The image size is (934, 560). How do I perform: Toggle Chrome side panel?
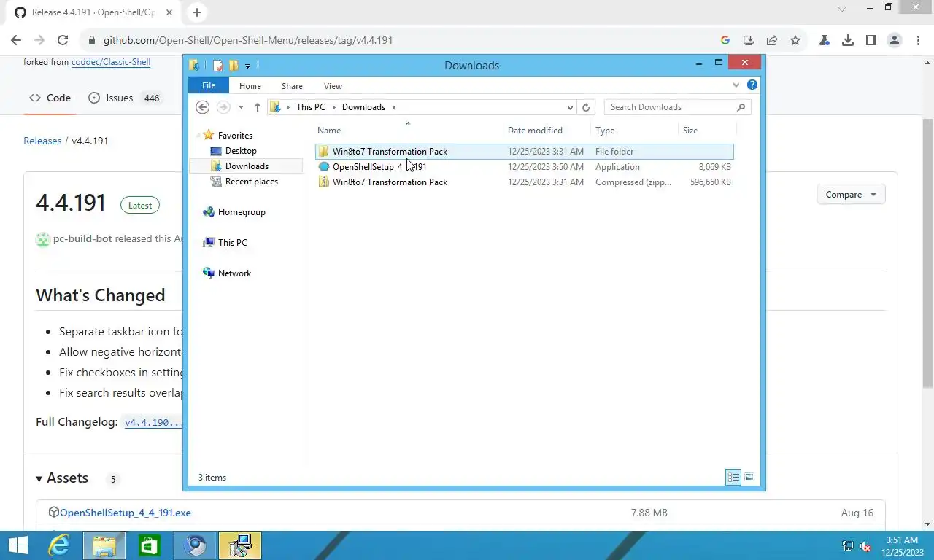pyautogui.click(x=871, y=40)
